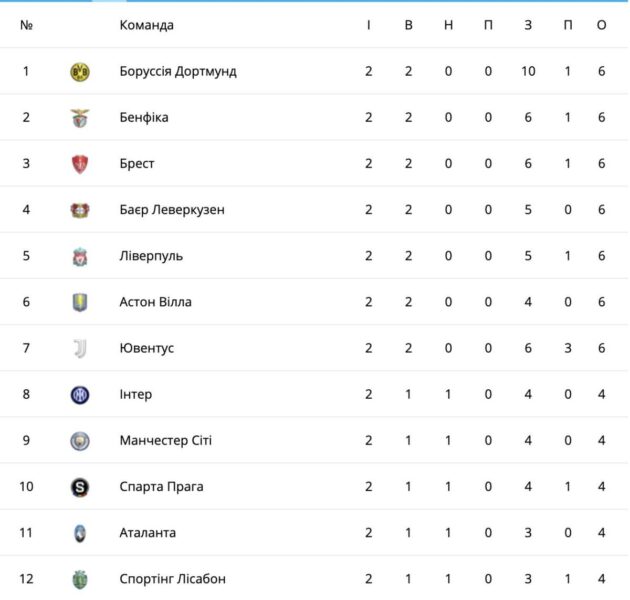Click the Sporting Lisbon green crest
630x600 pixels.
point(80,580)
